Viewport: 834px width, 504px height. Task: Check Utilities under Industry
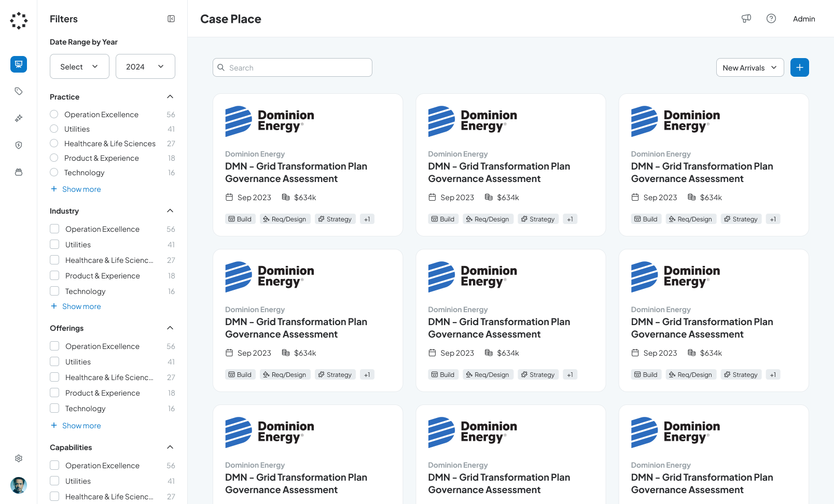pos(54,244)
